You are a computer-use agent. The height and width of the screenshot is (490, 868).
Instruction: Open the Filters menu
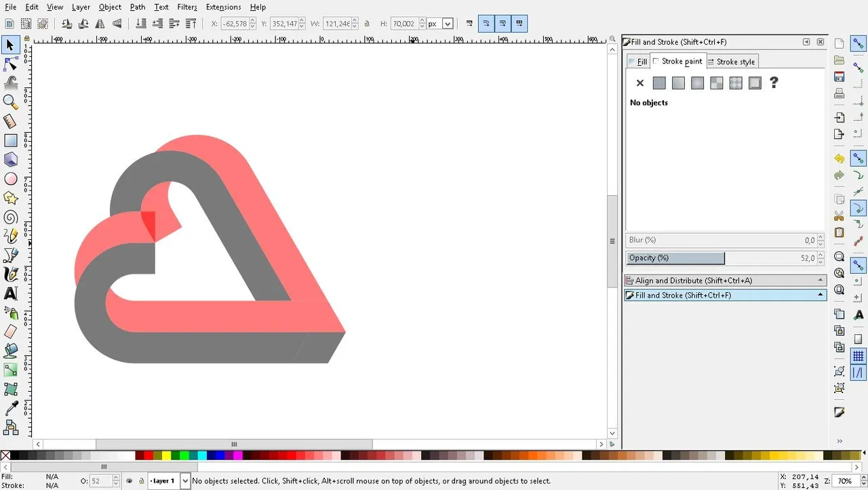point(187,7)
